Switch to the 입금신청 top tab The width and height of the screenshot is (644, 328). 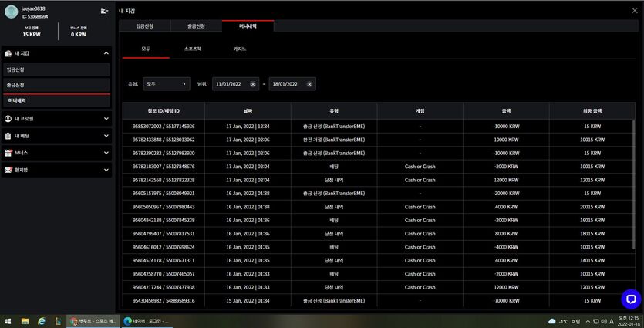[144, 26]
